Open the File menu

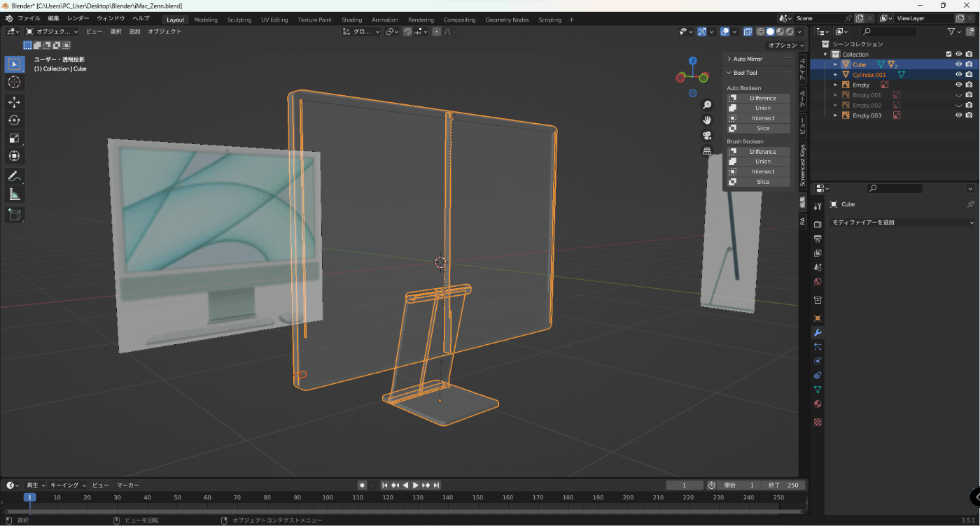(29, 18)
